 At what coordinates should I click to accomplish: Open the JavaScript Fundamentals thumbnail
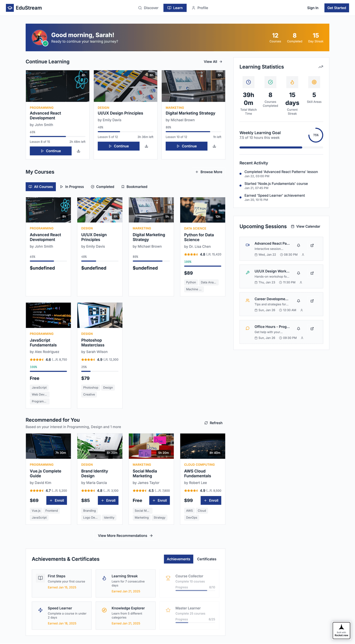(48, 315)
